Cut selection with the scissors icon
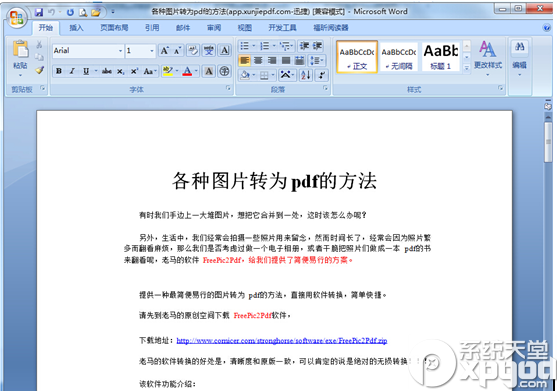This screenshot has width=557, height=391. coord(39,44)
